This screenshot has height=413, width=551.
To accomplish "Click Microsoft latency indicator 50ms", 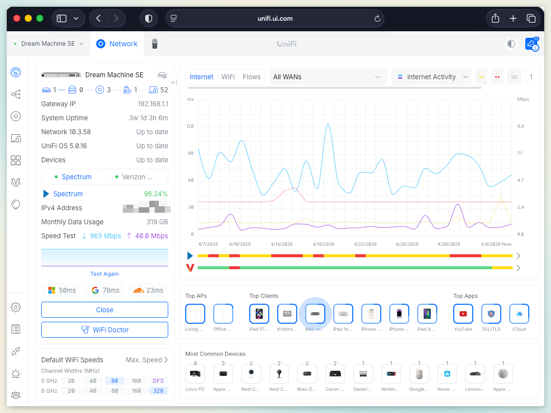I will pyautogui.click(x=61, y=290).
